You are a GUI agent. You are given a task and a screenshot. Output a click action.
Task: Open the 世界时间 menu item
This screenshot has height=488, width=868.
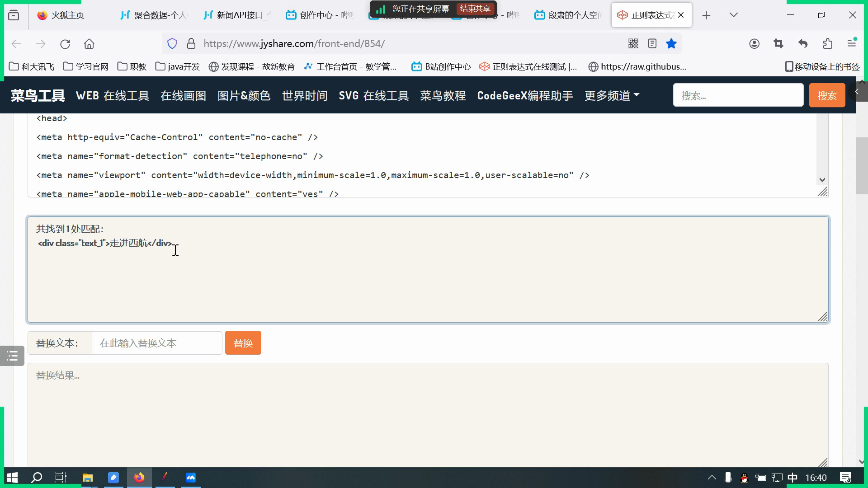coord(305,96)
